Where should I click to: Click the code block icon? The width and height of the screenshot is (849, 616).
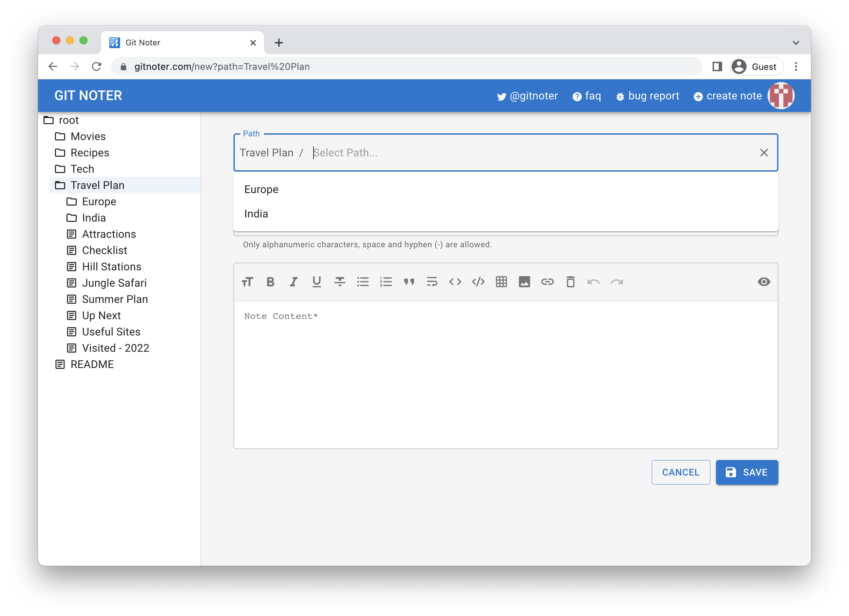pos(478,282)
